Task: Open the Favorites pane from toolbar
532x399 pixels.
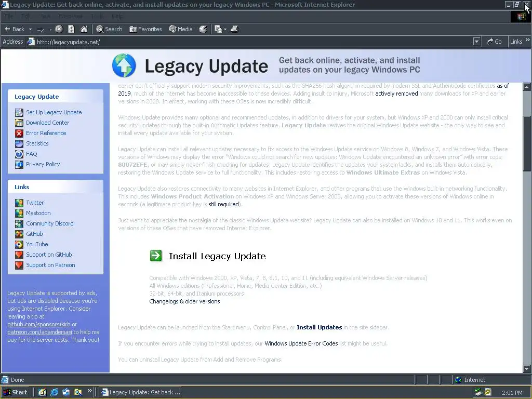Action: click(145, 29)
